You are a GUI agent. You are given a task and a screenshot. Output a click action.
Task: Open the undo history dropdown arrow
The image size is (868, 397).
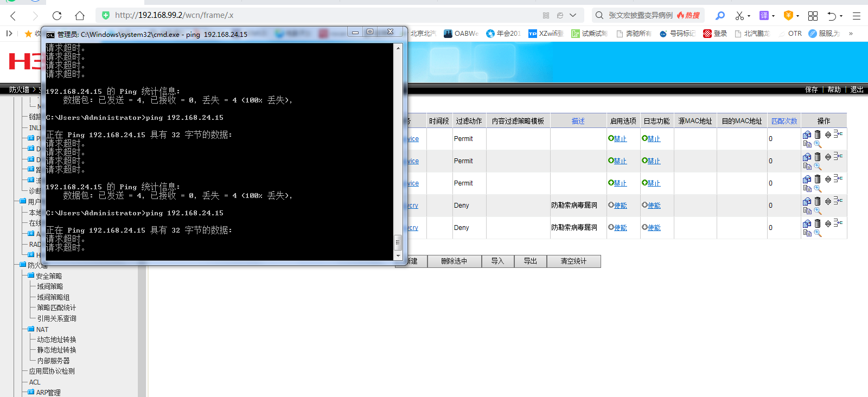[x=840, y=16]
